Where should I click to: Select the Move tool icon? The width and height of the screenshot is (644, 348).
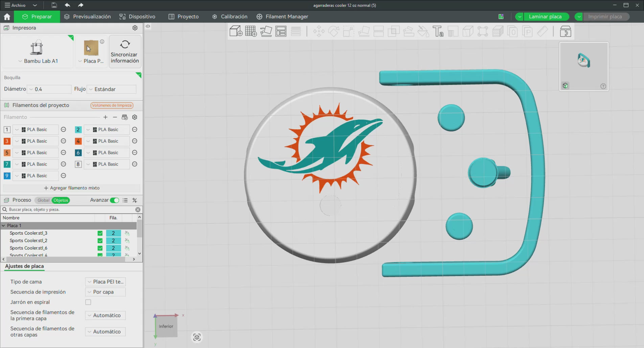coord(319,31)
